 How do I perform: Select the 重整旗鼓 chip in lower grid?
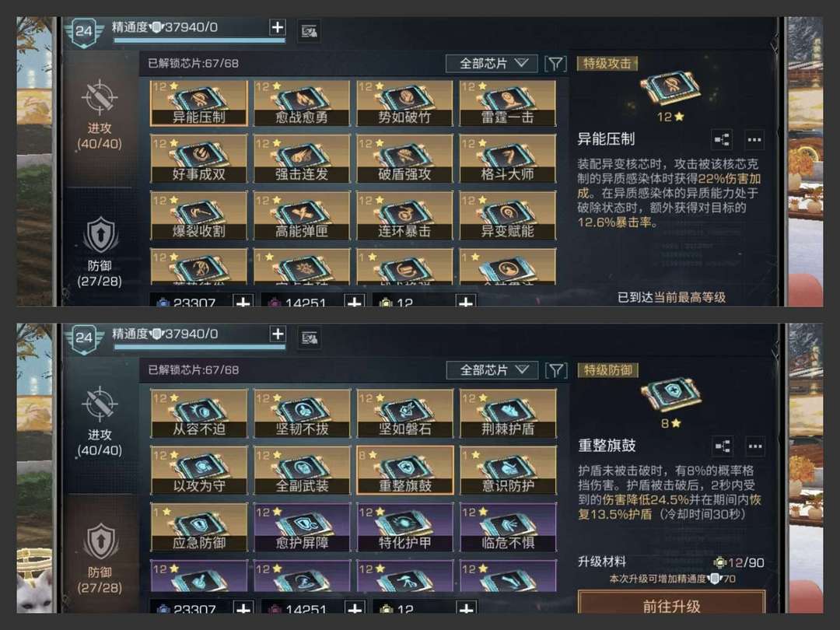click(x=405, y=470)
